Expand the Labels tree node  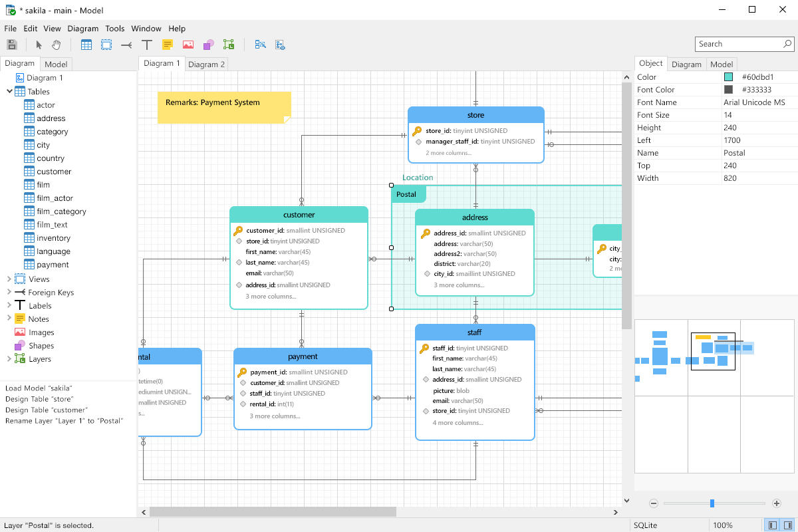9,306
